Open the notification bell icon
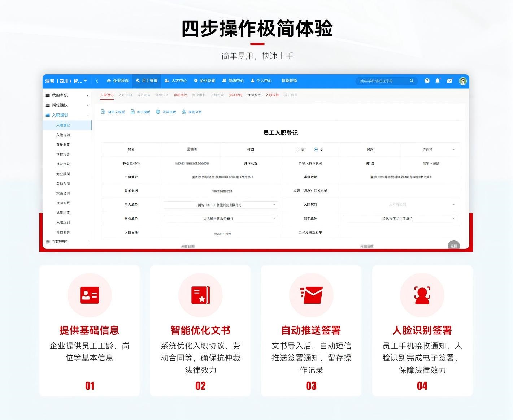 tap(438, 81)
